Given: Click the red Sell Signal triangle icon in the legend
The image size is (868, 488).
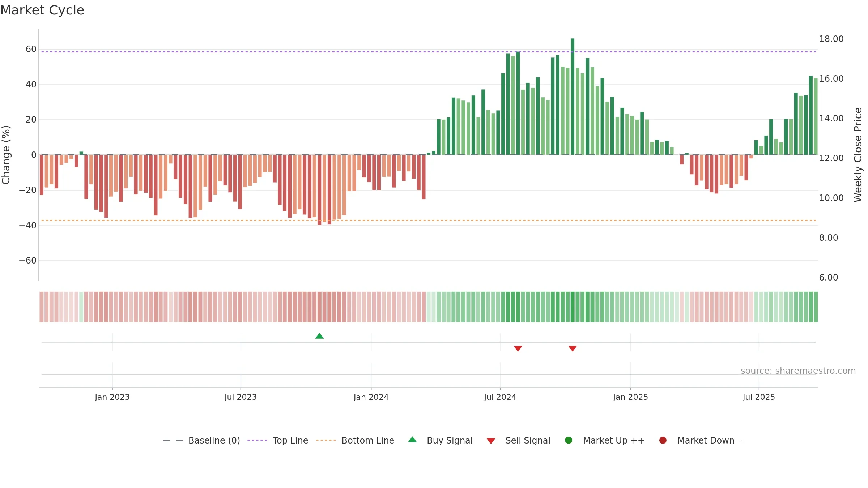Looking at the screenshot, I should coord(491,441).
